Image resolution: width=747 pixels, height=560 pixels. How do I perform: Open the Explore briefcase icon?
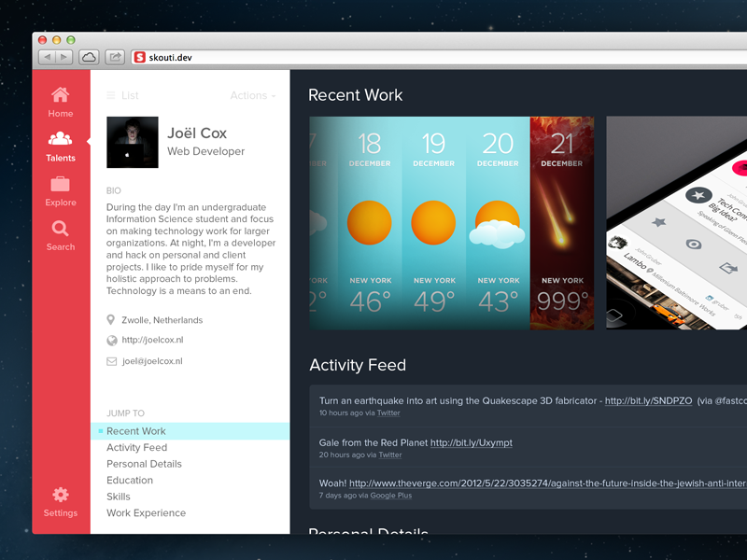60,184
